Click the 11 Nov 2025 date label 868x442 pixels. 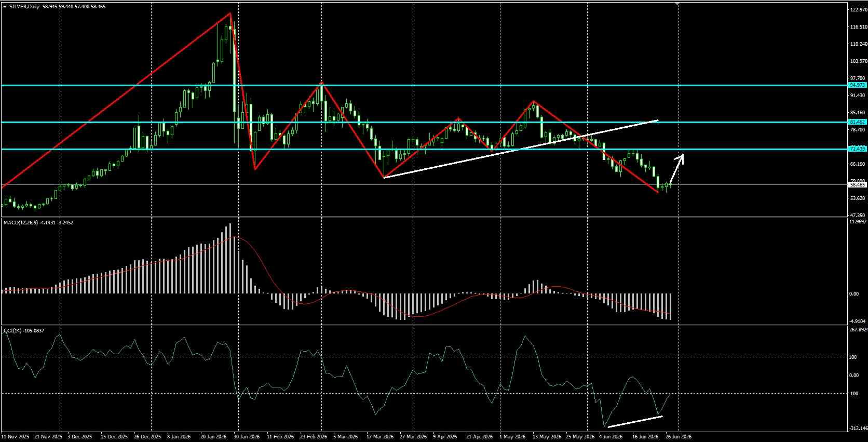(x=15, y=437)
